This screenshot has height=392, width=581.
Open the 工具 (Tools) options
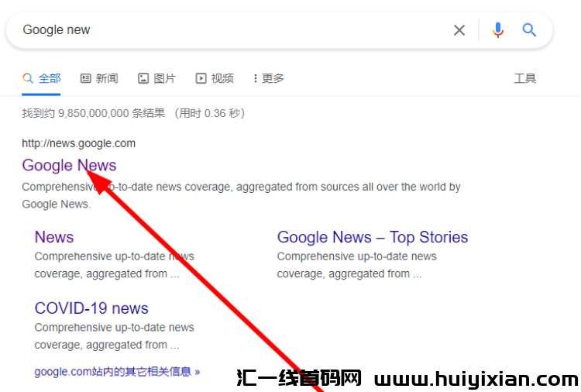click(524, 78)
